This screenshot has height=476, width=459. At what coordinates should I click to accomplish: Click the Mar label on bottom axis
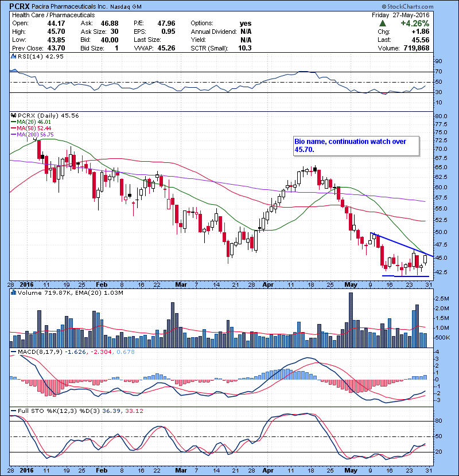[181, 470]
